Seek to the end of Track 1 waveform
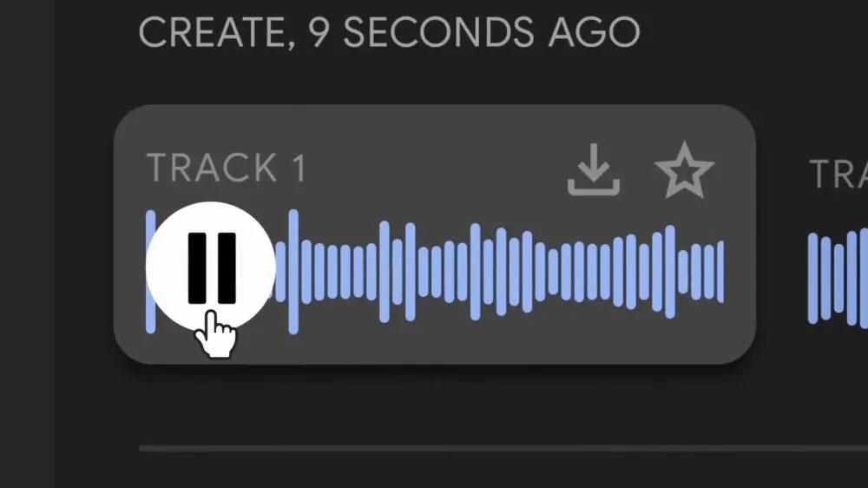Image resolution: width=868 pixels, height=488 pixels. coord(720,272)
